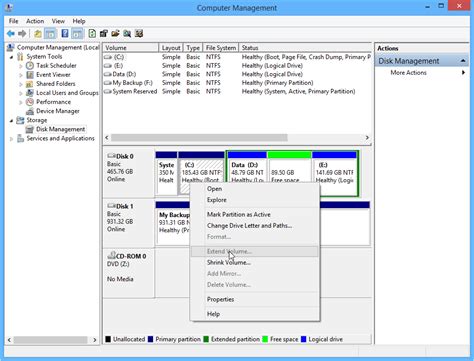Image resolution: width=474 pixels, height=361 pixels.
Task: Select Change Drive Letter and Paths
Action: [254, 226]
